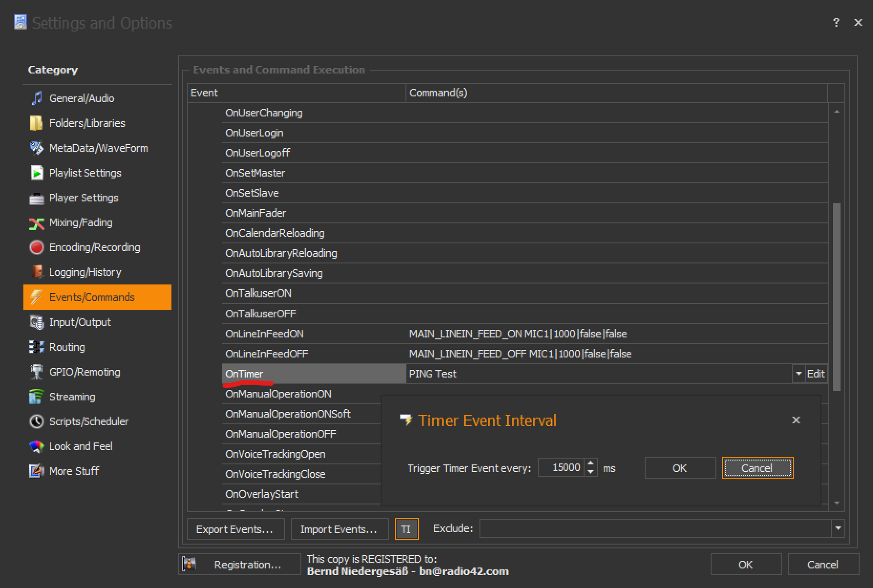Select the Folders/Libraries category icon
Viewport: 873px width, 588px height.
[36, 123]
